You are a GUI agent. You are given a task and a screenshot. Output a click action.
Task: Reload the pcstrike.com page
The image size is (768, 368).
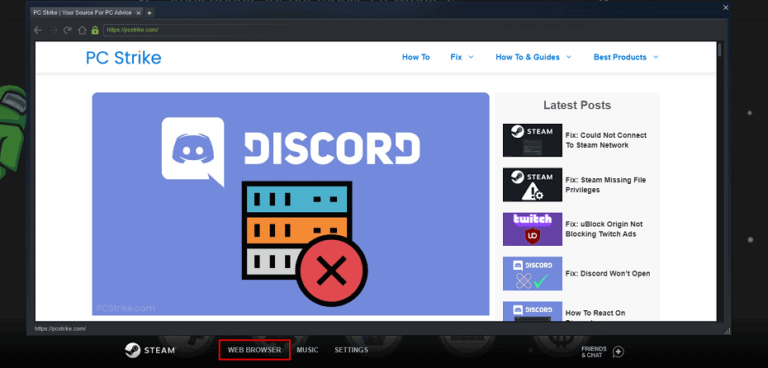tap(68, 30)
